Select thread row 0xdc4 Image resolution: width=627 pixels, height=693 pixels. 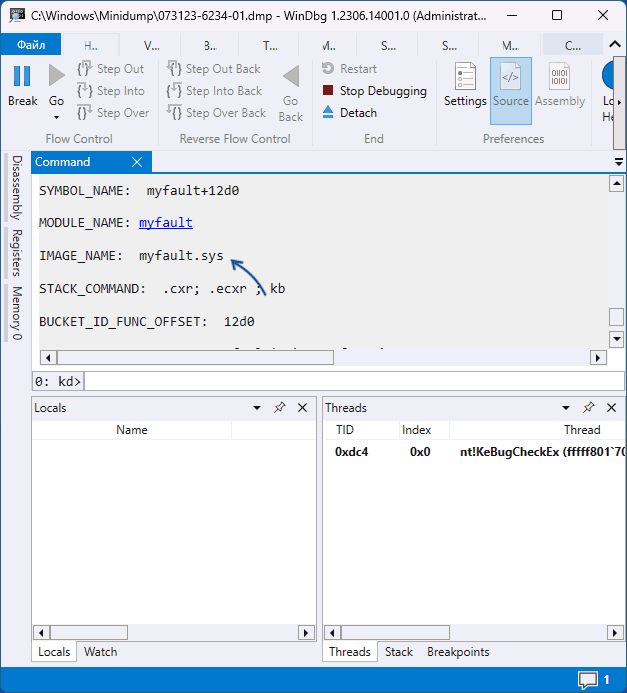click(475, 452)
